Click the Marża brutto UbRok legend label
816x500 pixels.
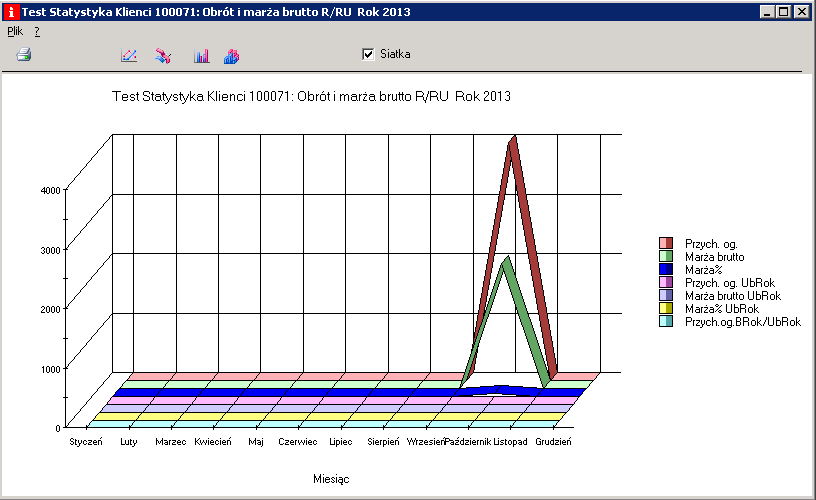733,296
